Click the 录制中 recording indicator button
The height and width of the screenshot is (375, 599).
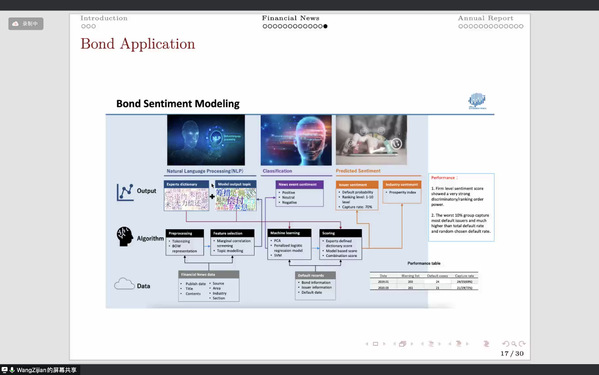click(26, 24)
